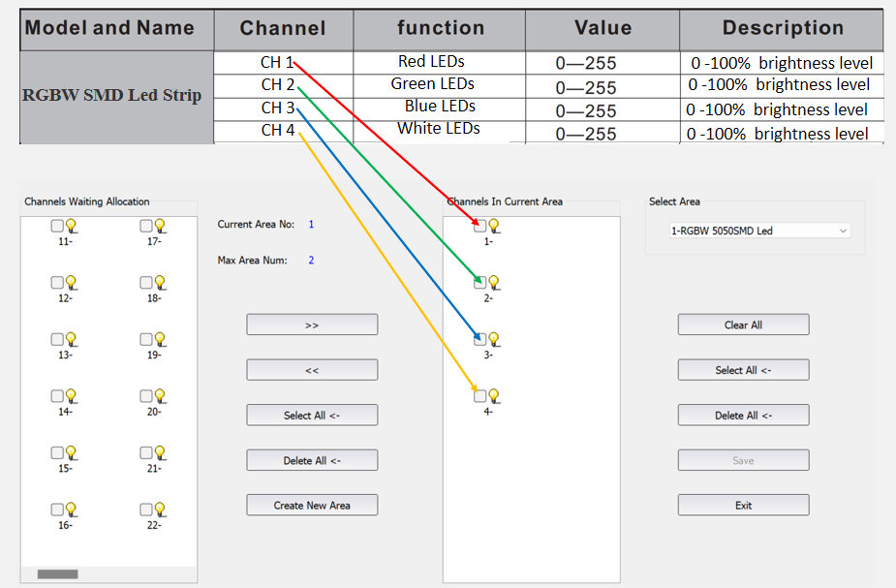Click the 'Channels Waiting Allocation' heading
The height and width of the screenshot is (588, 896).
click(87, 201)
